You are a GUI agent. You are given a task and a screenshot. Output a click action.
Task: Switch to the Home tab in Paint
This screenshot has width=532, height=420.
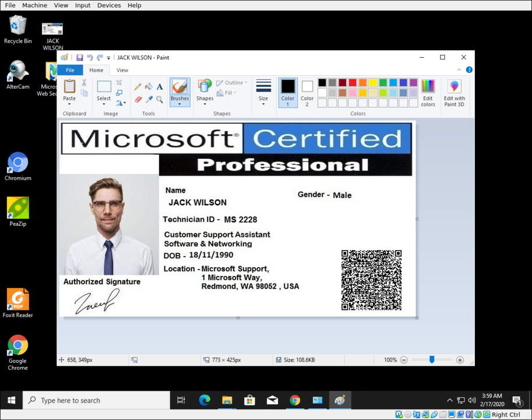(96, 70)
